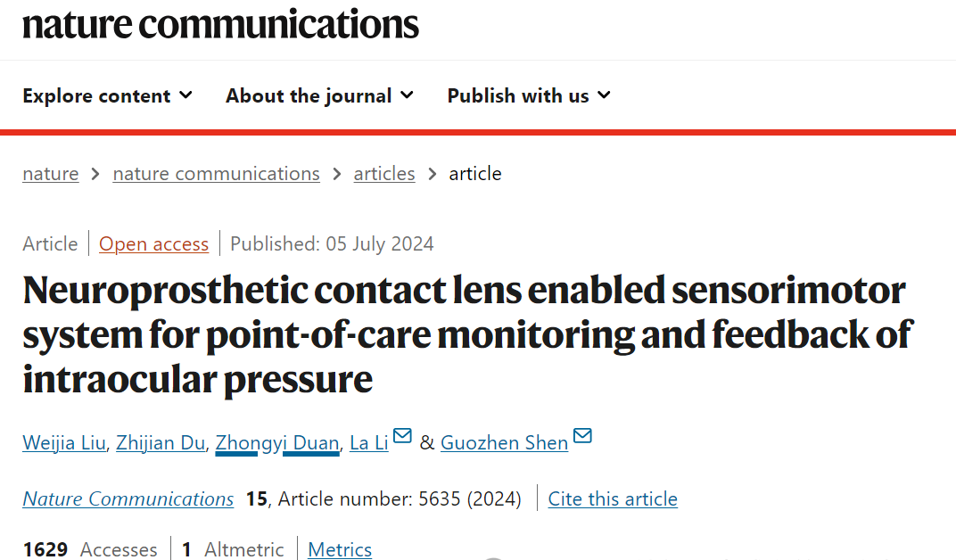This screenshot has width=956, height=560.
Task: Open the About the journal menu
Action: (309, 95)
